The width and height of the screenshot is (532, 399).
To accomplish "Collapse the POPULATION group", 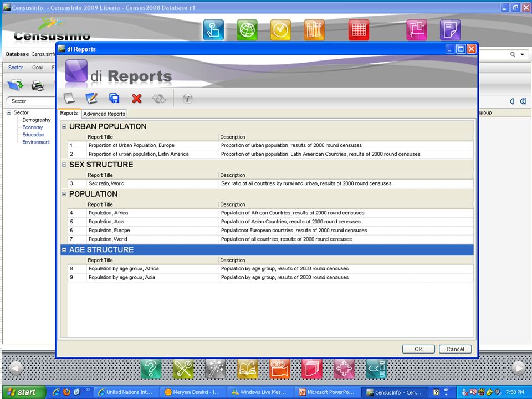I will tap(64, 195).
